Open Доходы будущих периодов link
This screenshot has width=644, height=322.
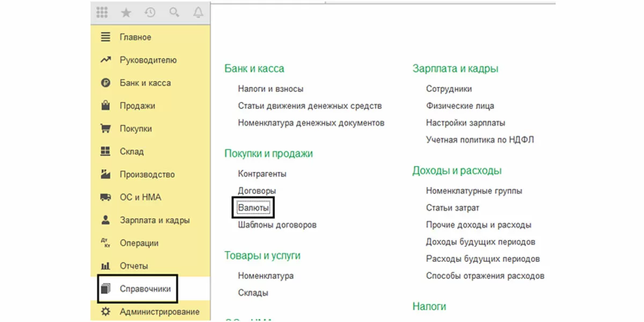tap(480, 242)
